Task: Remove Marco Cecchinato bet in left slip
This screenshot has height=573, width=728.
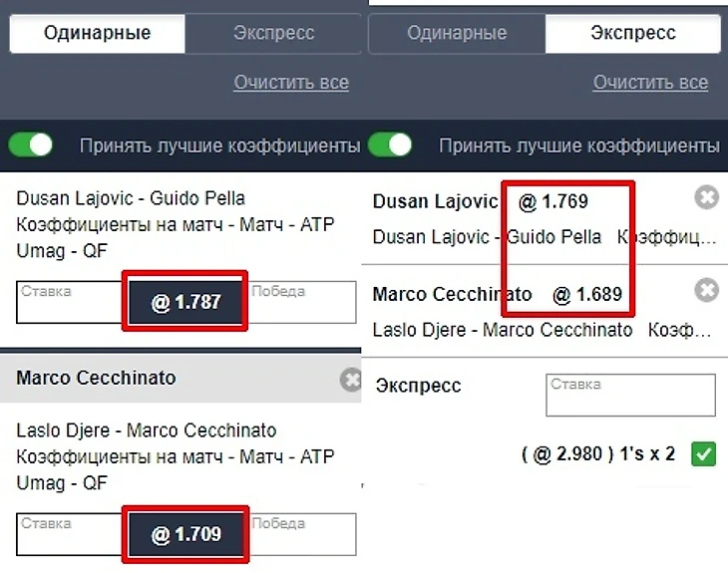Action: click(x=351, y=379)
